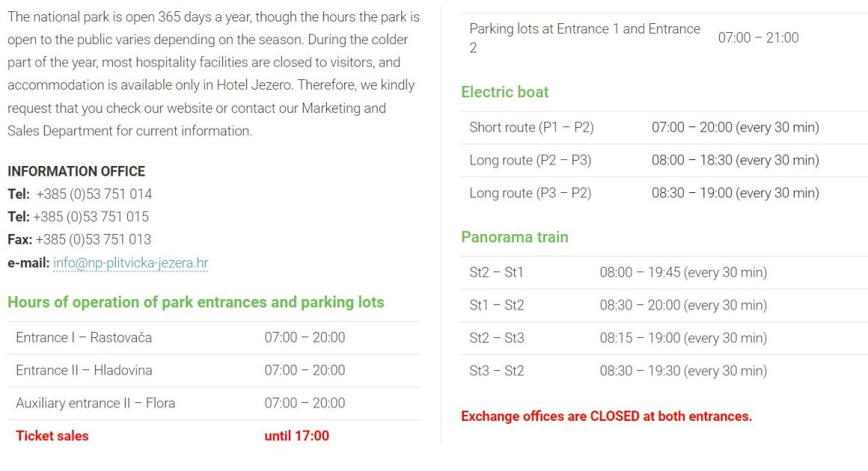
Task: Click the info@np-plitvicka-jezera.hr email link
Action: 130,263
